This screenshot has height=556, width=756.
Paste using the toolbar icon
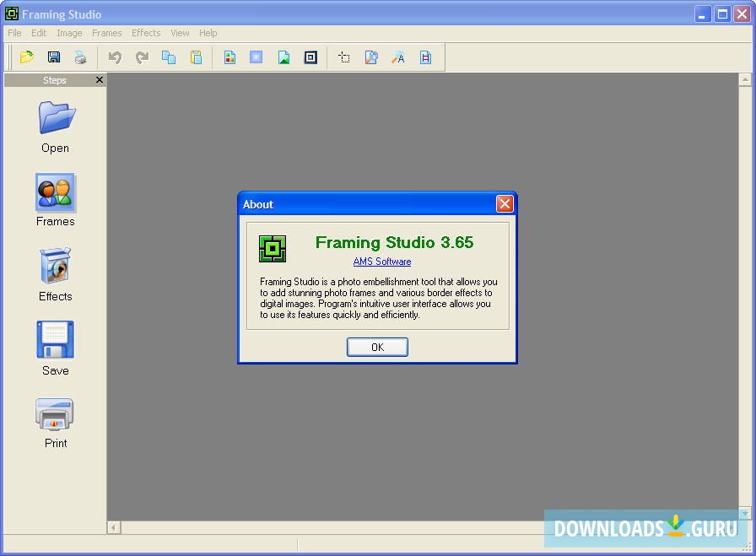click(195, 57)
